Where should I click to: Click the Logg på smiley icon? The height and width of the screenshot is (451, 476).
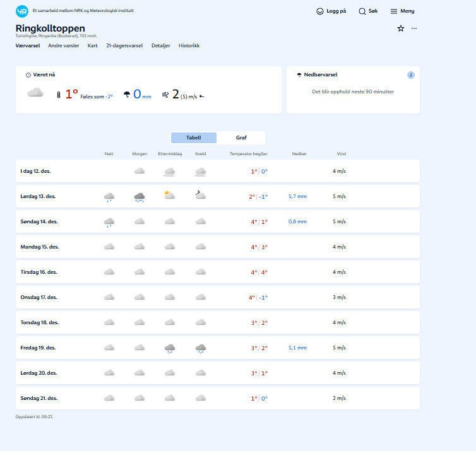320,11
